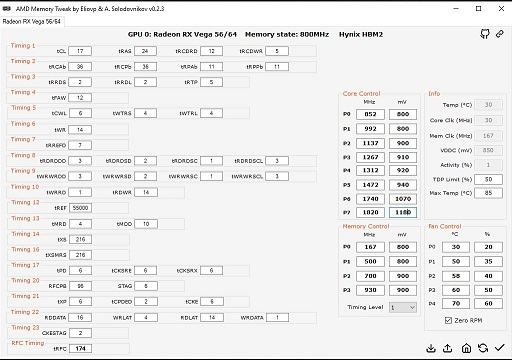Click the tCWL value field
This screenshot has height=360, width=512.
click(x=80, y=113)
